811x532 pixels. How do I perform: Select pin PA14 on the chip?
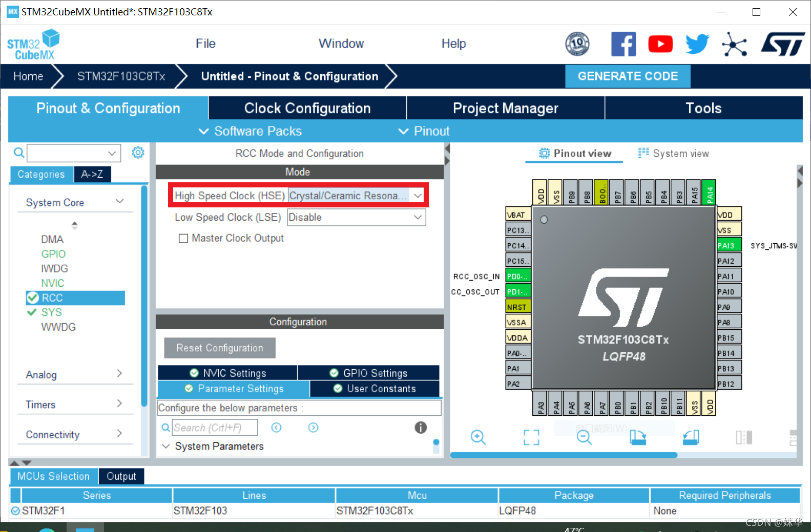point(709,192)
